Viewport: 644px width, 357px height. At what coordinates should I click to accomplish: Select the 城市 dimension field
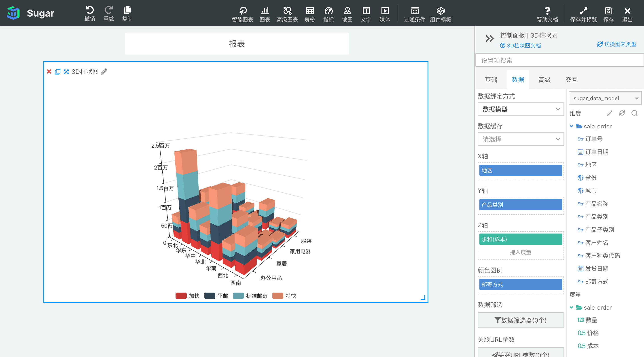[x=587, y=191]
